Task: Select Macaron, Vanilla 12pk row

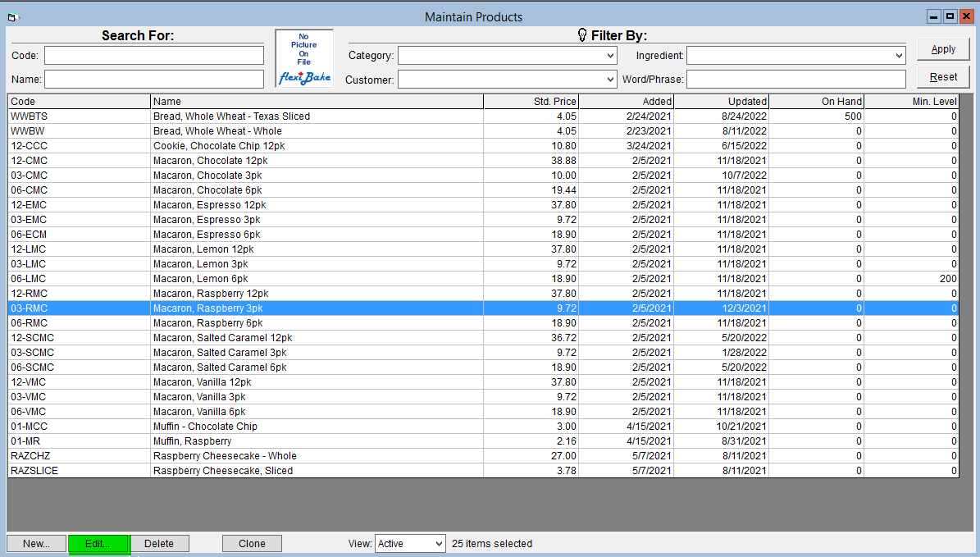Action: (x=483, y=382)
